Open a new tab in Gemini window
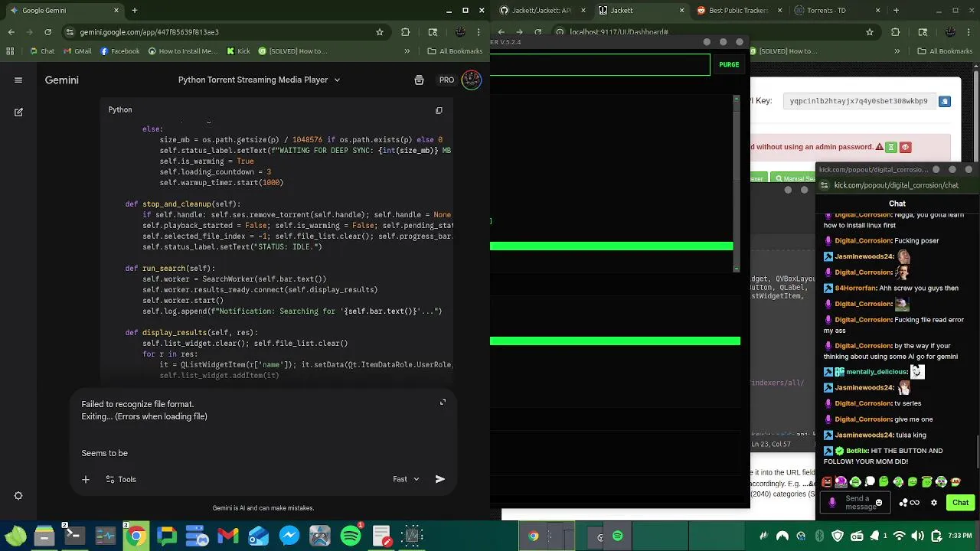 pos(135,11)
